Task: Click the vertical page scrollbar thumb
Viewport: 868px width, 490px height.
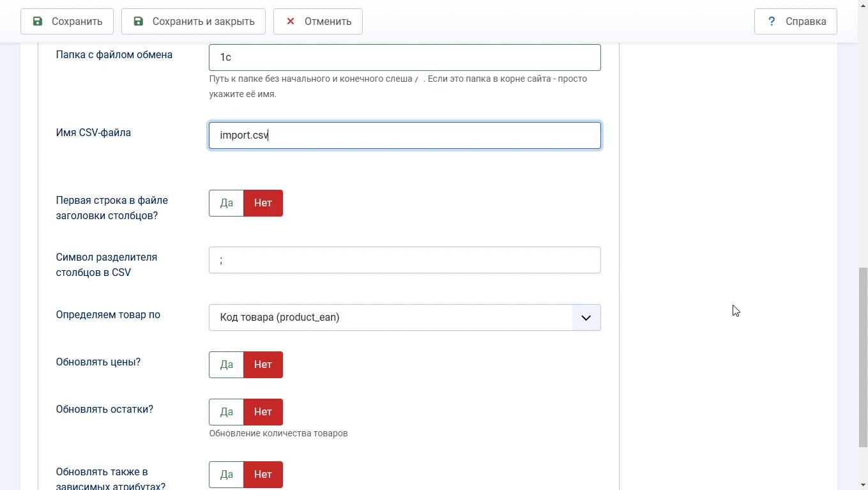Action: 863,358
